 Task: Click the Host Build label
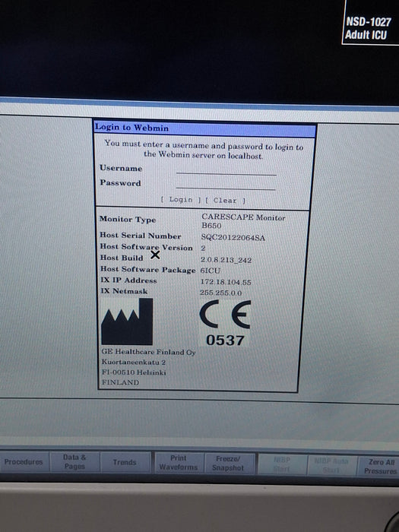122,258
